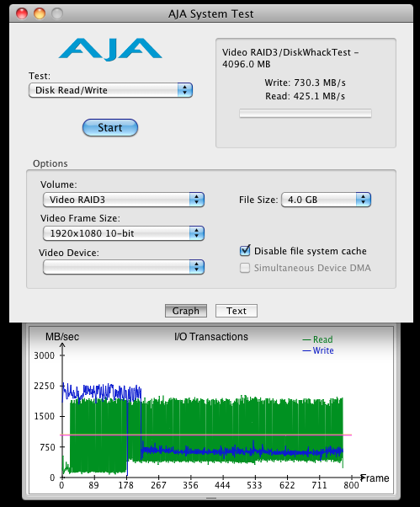Click the green Read legend entry
Viewport: 420px width, 507px height.
click(x=317, y=339)
